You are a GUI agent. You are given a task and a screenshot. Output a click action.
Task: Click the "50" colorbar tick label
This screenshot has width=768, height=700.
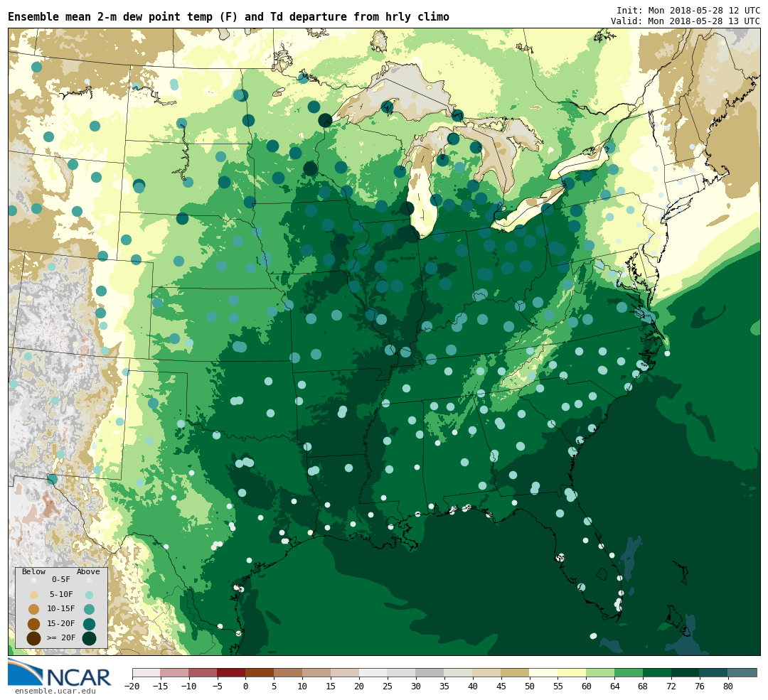click(530, 686)
